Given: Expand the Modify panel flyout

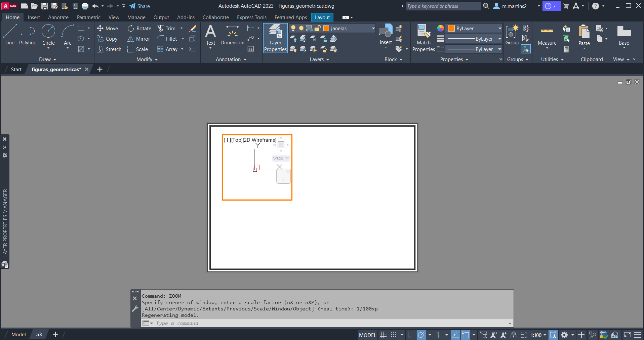Looking at the screenshot, I should pos(147,59).
